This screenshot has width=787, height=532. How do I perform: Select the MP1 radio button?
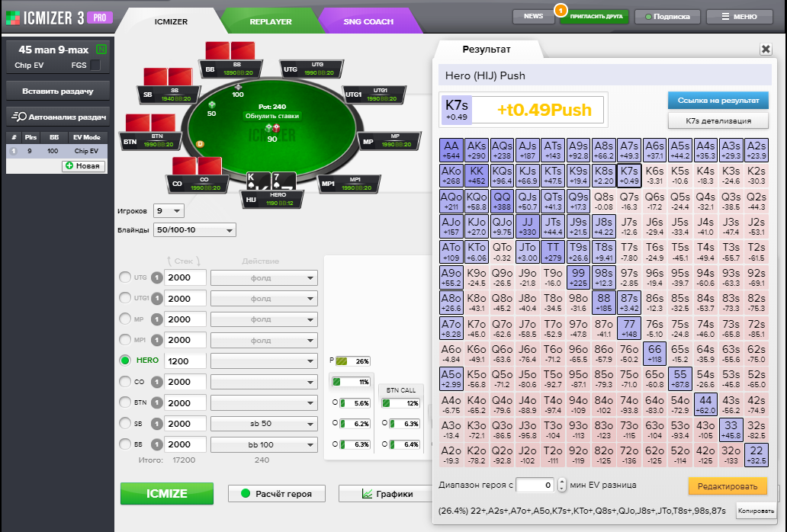pyautogui.click(x=125, y=340)
